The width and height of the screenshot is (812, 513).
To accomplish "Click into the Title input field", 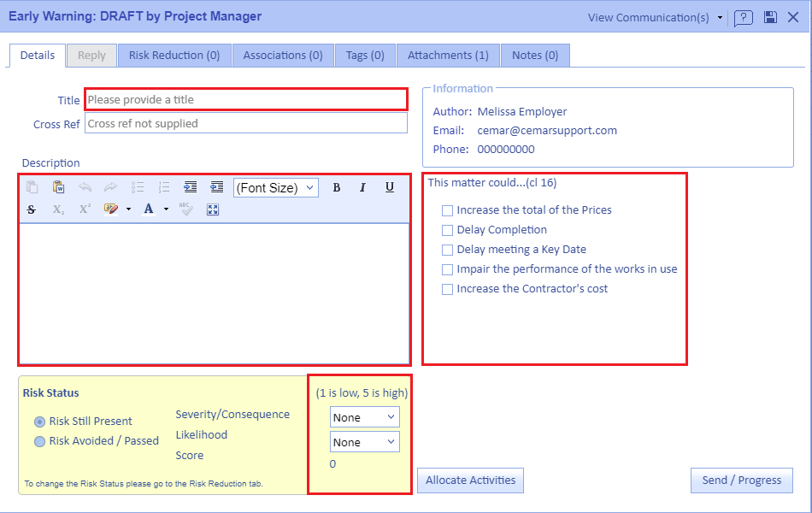I will click(x=245, y=100).
